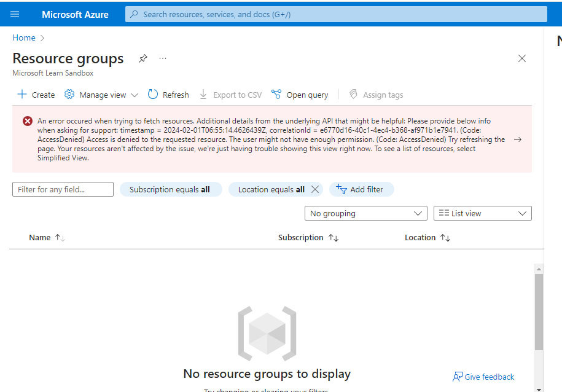Viewport: 562px width, 392px height.
Task: Expand the No grouping dropdown
Action: click(x=366, y=213)
